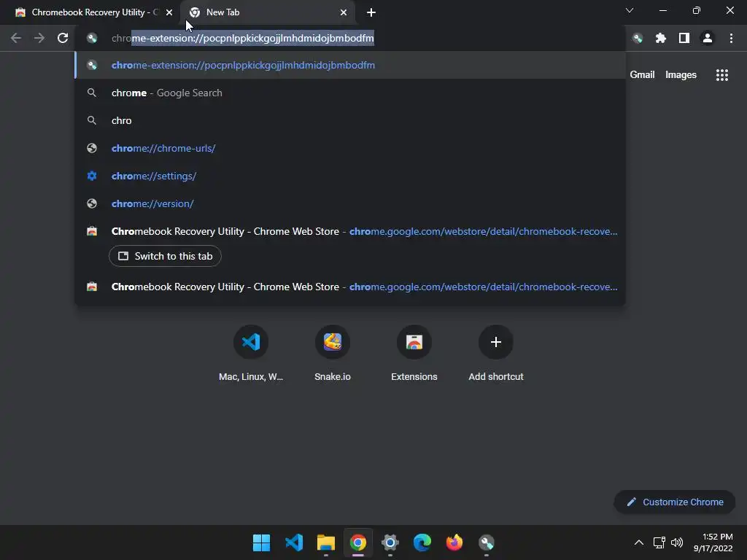Viewport: 747px width, 560px height.
Task: Click the Recovery Utility extension toolbar icon
Action: 638,38
